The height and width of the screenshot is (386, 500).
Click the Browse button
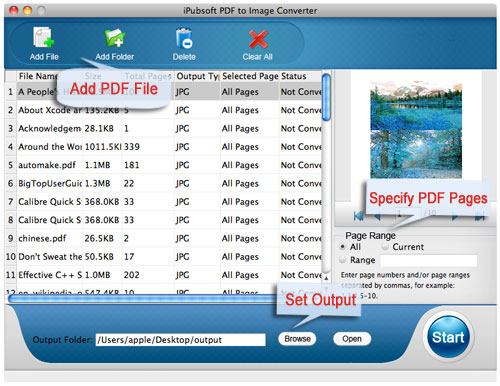click(x=297, y=339)
